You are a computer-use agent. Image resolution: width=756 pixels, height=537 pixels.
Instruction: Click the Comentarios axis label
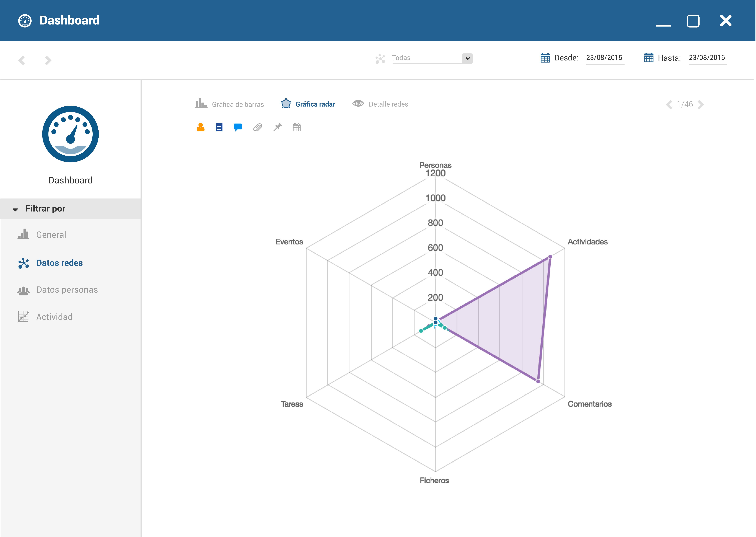click(590, 404)
